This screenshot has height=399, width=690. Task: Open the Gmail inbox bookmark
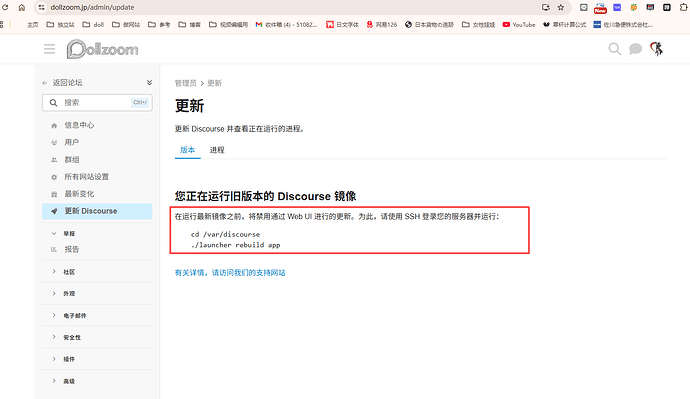[286, 25]
